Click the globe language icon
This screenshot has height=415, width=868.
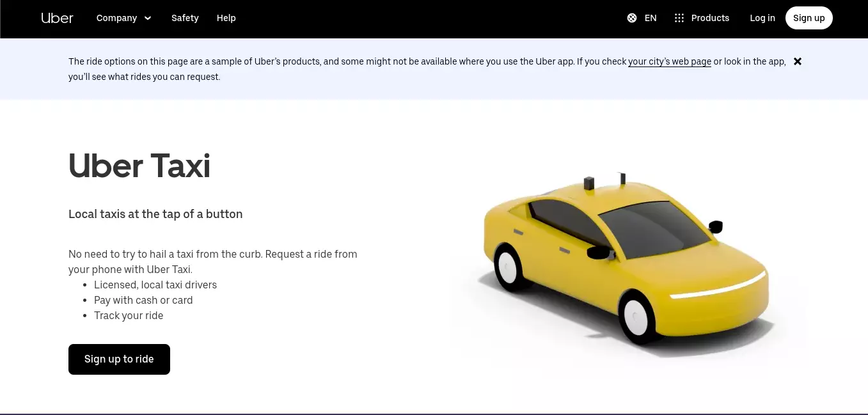pos(632,18)
